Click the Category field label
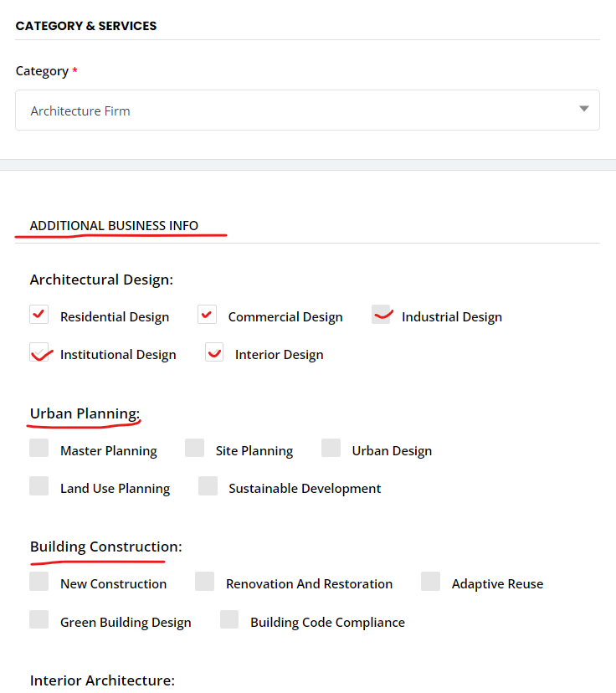This screenshot has width=616, height=693. tap(42, 71)
